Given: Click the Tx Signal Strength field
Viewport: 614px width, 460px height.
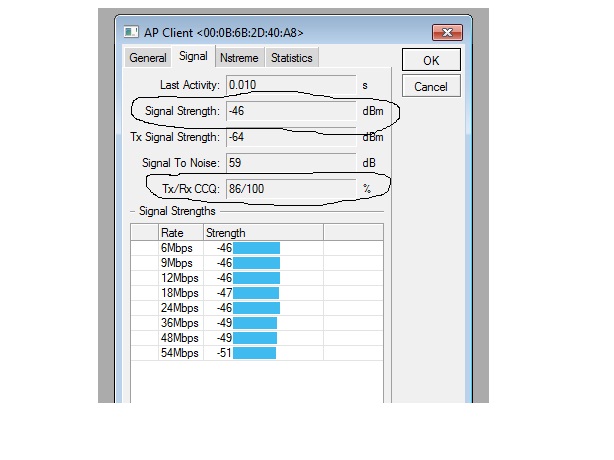Looking at the screenshot, I should tap(291, 137).
